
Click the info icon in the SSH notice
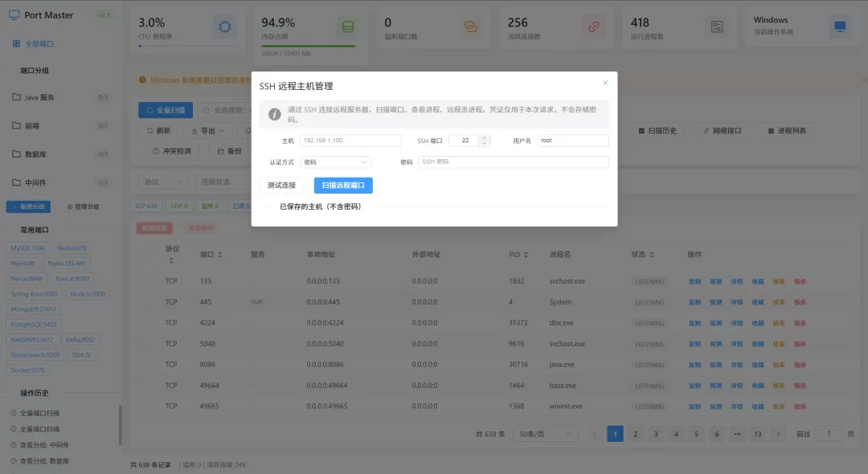pyautogui.click(x=274, y=114)
